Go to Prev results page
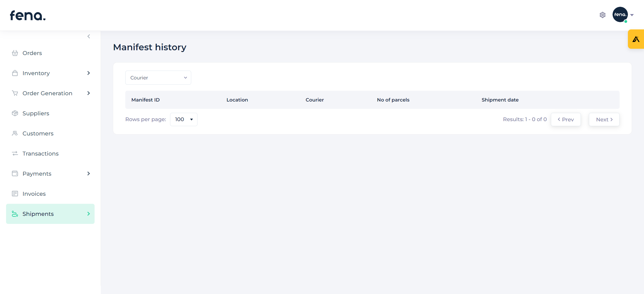This screenshot has height=294, width=644. (566, 120)
